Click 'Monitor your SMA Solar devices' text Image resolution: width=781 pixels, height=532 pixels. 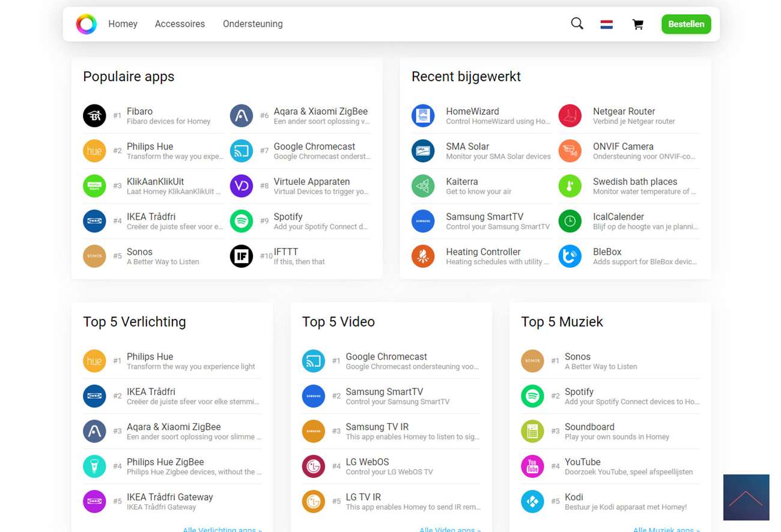(499, 156)
